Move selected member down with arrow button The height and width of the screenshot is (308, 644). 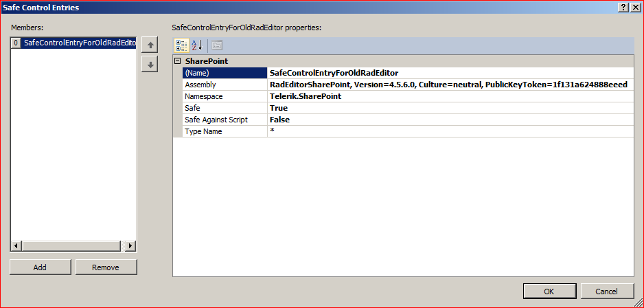(149, 65)
